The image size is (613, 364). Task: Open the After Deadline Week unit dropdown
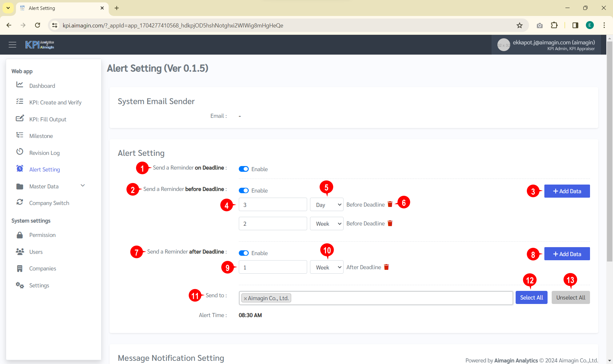pyautogui.click(x=326, y=267)
